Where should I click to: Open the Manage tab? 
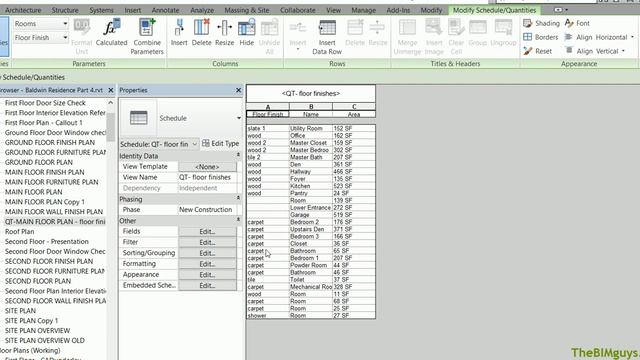coord(363,10)
